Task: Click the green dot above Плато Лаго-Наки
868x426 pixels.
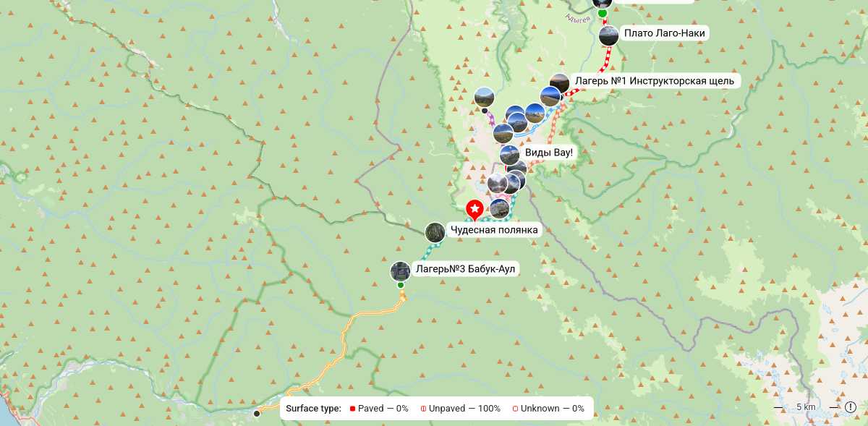Action: (602, 13)
